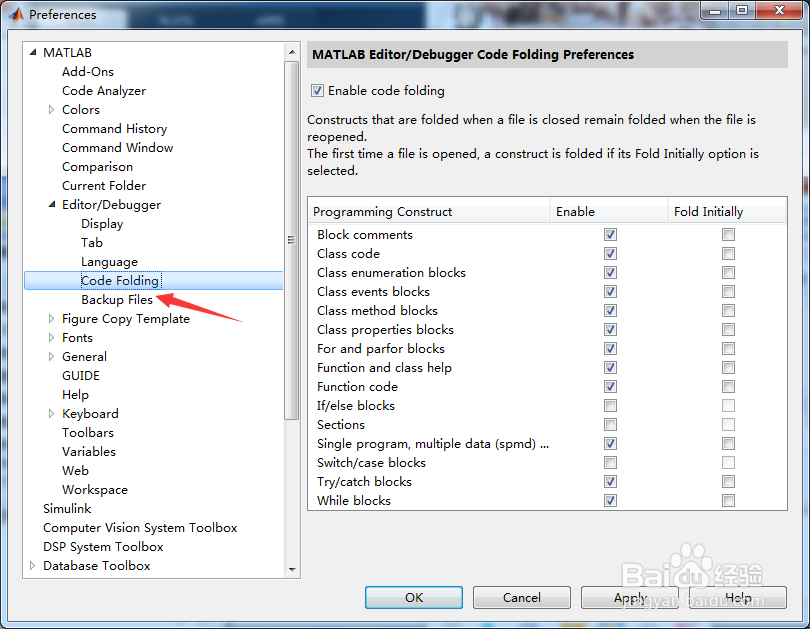Select the Class events blocks row
Viewport: 810px width, 629px height.
point(548,292)
